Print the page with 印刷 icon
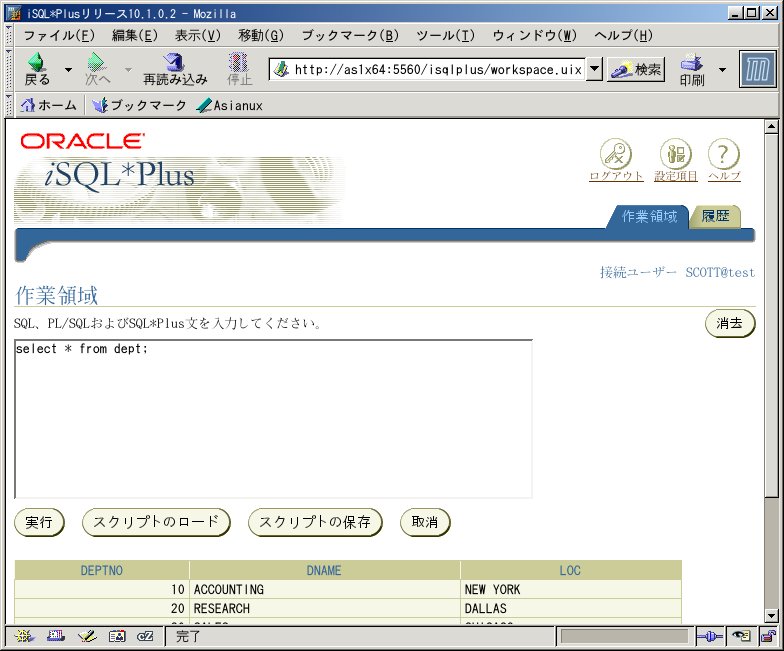The image size is (784, 651). coord(692,69)
